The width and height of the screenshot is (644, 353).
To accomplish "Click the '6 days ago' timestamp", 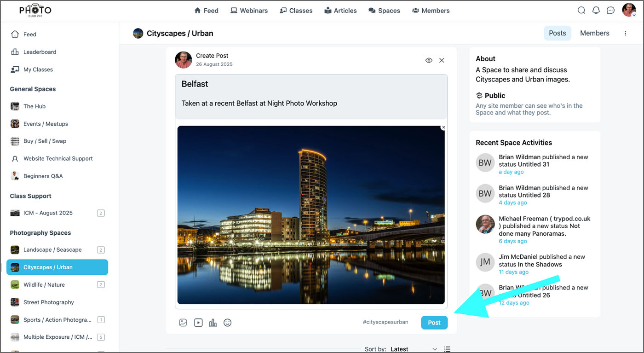I will (x=513, y=241).
